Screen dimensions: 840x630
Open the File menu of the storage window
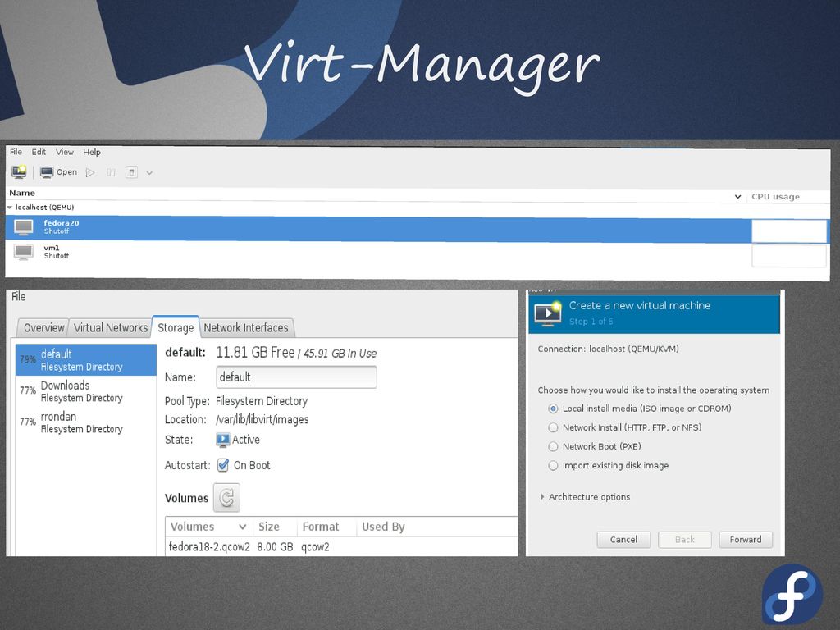pyautogui.click(x=19, y=296)
